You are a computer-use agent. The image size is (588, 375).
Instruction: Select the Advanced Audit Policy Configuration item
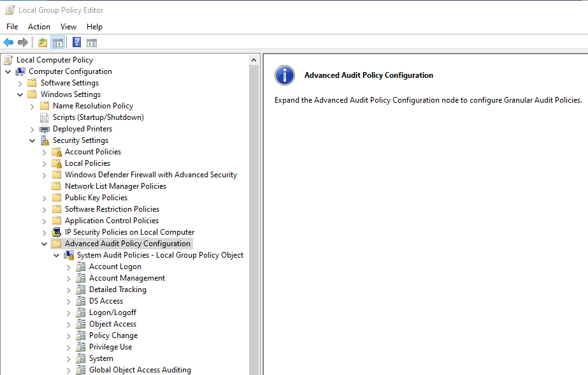point(127,244)
